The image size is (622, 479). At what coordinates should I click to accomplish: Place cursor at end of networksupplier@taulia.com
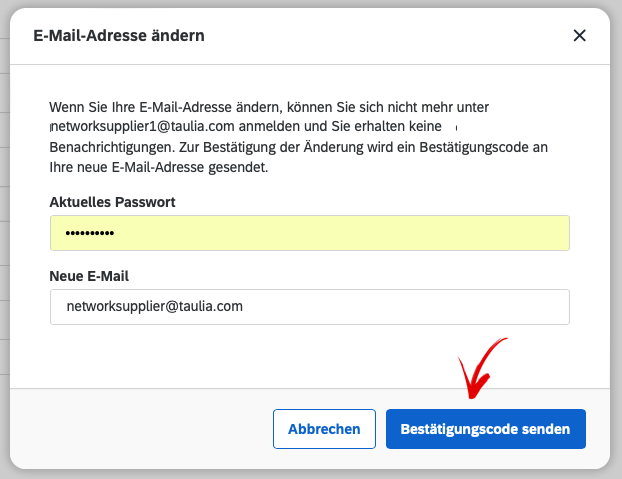[x=243, y=307]
